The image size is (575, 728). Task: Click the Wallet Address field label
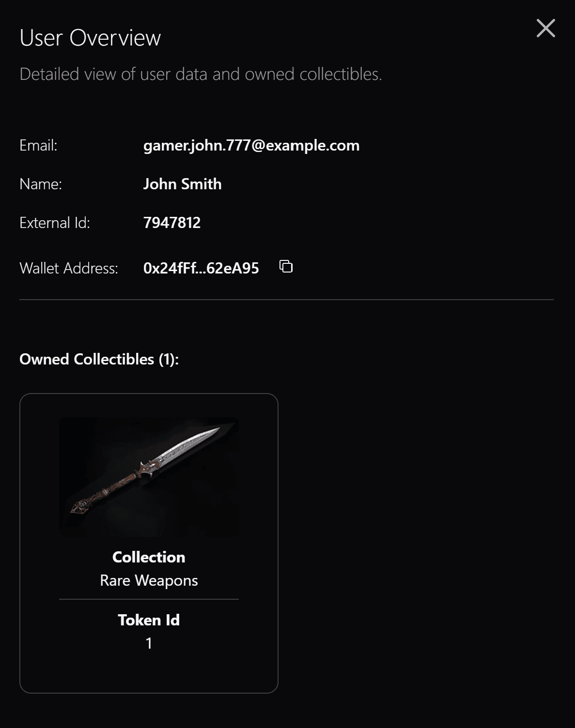tap(69, 268)
